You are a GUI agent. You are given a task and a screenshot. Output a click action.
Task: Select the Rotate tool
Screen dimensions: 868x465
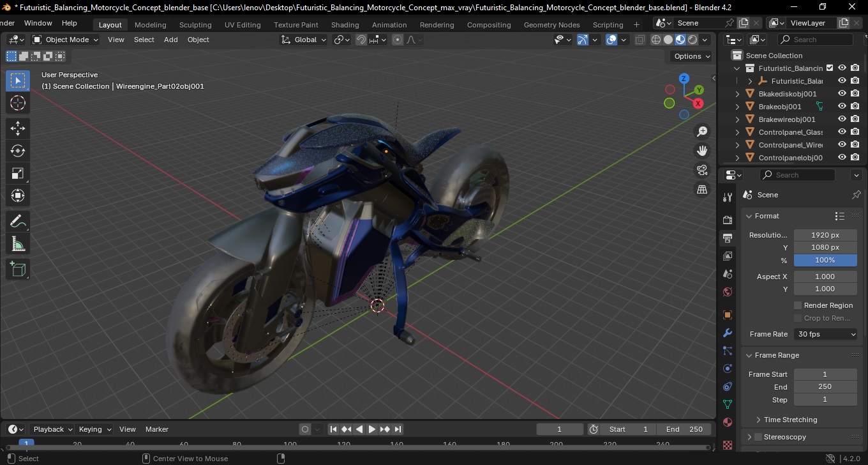(18, 151)
